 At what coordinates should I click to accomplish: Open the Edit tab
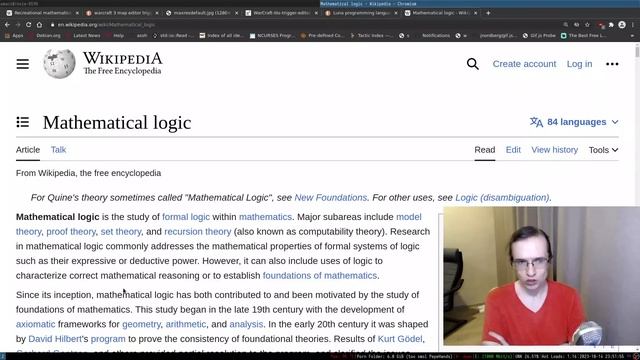[x=513, y=150]
